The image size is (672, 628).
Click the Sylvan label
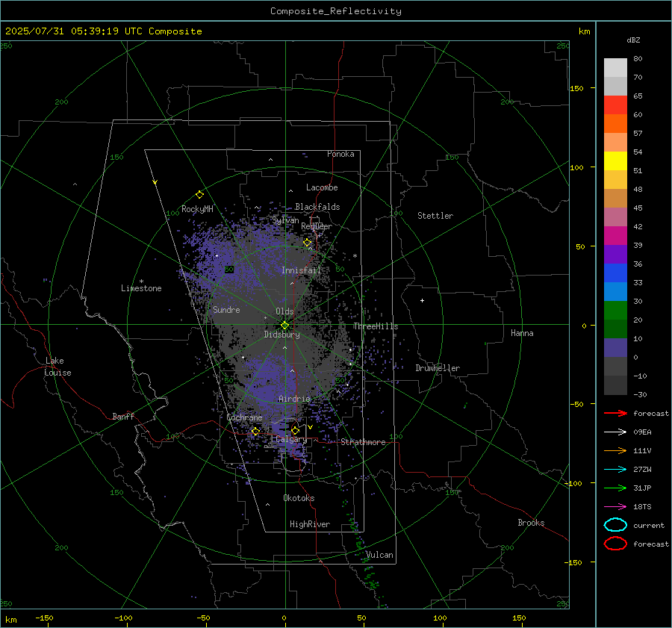(x=285, y=220)
